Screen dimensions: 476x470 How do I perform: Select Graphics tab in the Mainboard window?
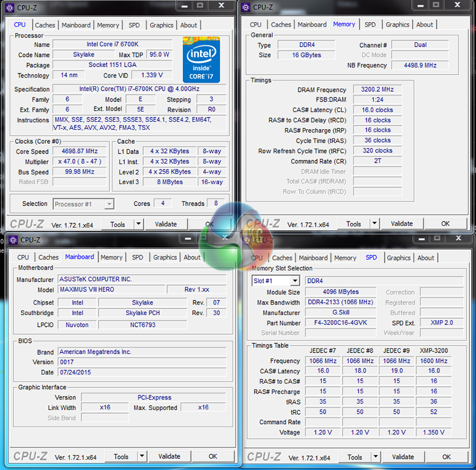165,257
